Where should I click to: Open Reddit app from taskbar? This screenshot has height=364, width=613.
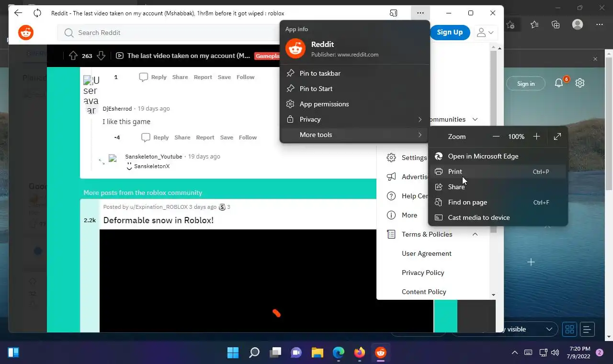click(x=381, y=353)
